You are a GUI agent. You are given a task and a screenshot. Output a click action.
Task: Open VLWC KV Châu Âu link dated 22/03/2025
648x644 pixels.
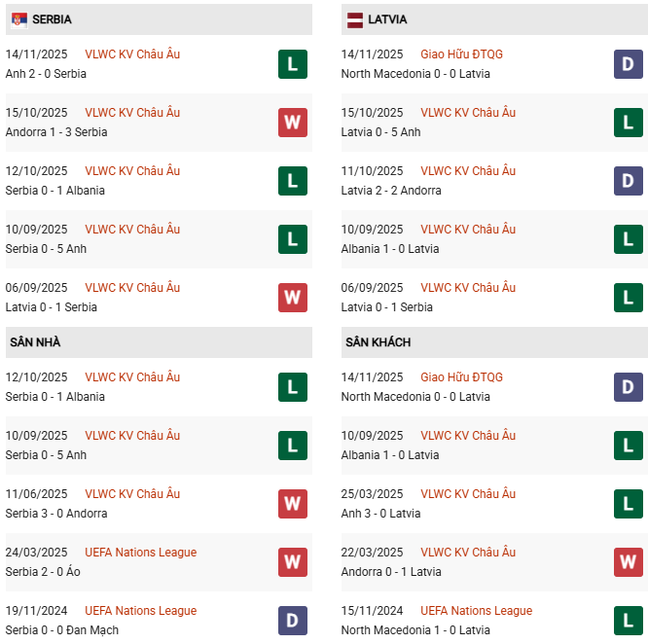point(468,553)
